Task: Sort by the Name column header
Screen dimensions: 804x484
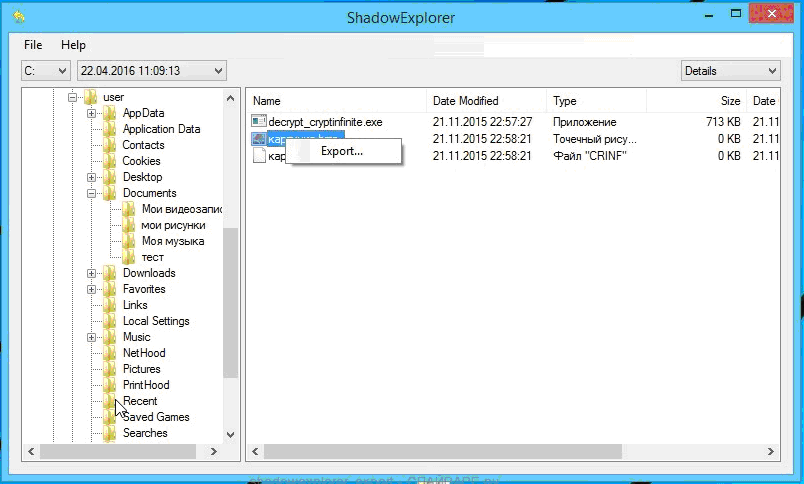Action: pos(337,101)
